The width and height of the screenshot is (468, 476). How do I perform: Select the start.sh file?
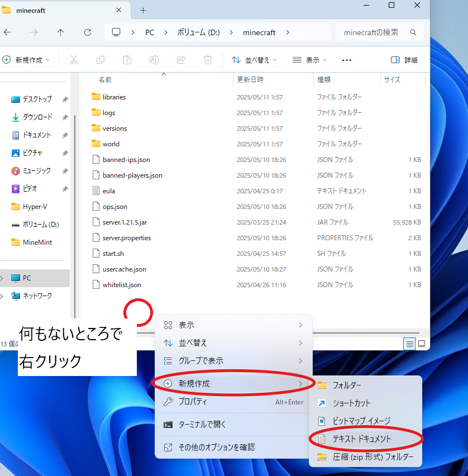pyautogui.click(x=113, y=254)
